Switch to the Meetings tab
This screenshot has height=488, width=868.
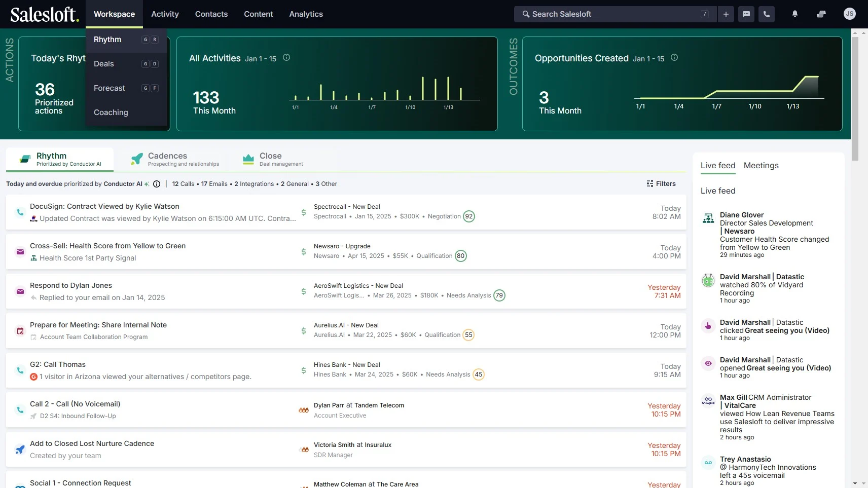click(x=761, y=166)
